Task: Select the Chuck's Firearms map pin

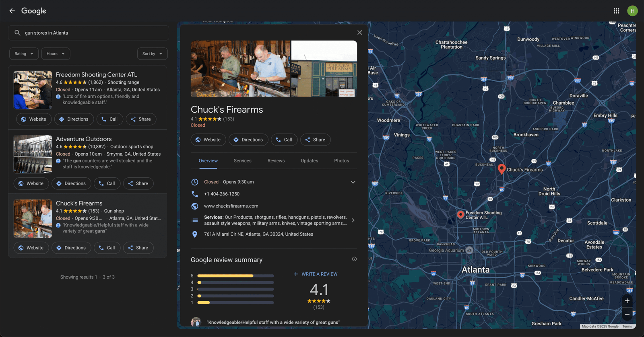Action: point(502,169)
